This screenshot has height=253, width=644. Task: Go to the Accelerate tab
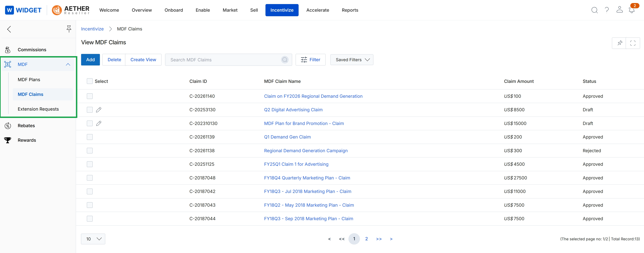pos(318,10)
